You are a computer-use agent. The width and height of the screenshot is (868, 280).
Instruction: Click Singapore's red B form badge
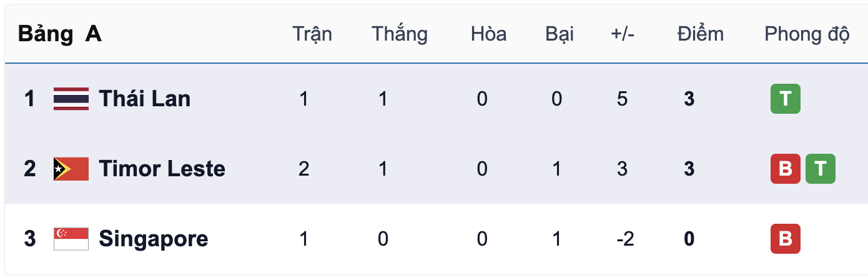click(x=785, y=239)
